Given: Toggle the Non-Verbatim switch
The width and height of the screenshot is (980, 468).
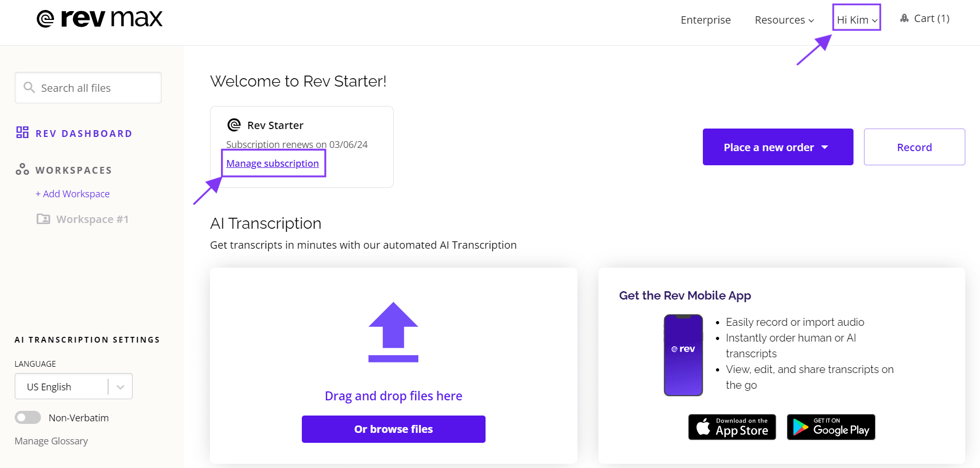Looking at the screenshot, I should click(28, 418).
